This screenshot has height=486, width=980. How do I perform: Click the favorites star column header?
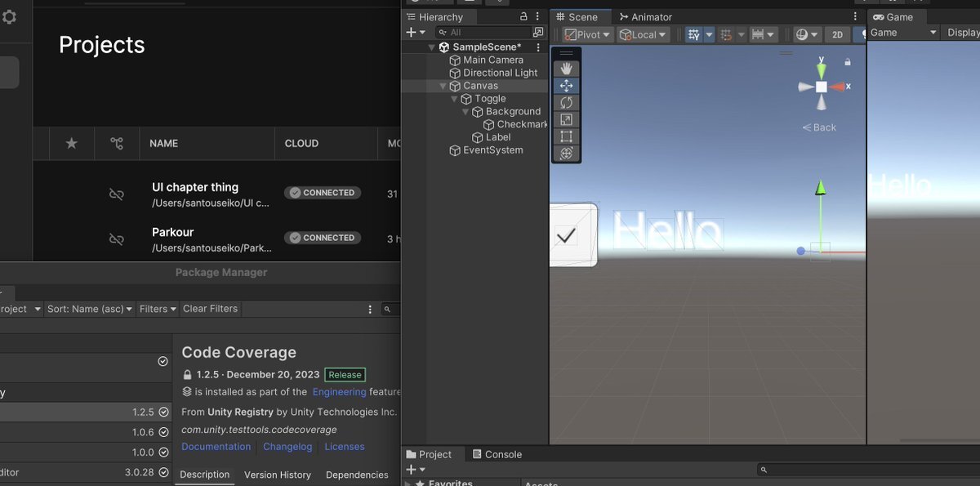point(71,144)
